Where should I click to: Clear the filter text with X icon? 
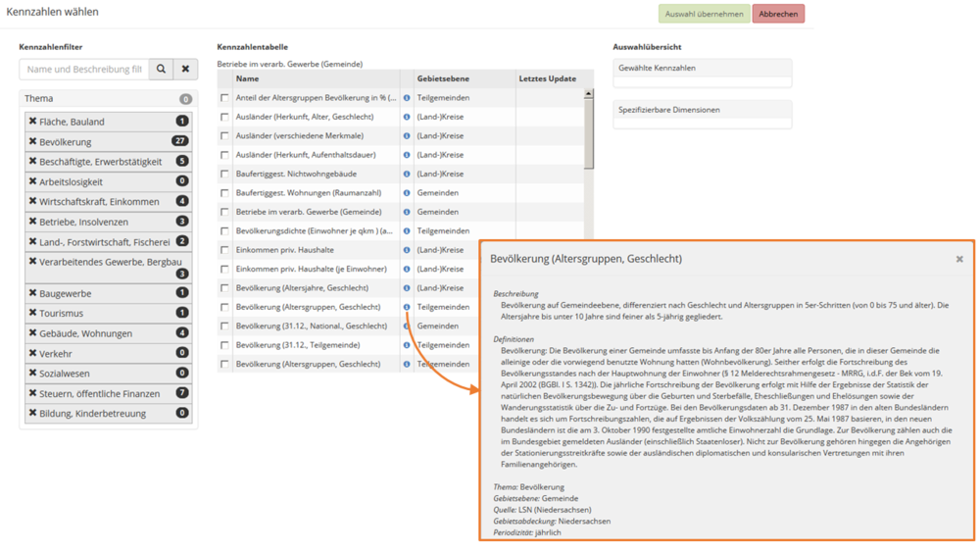click(185, 70)
